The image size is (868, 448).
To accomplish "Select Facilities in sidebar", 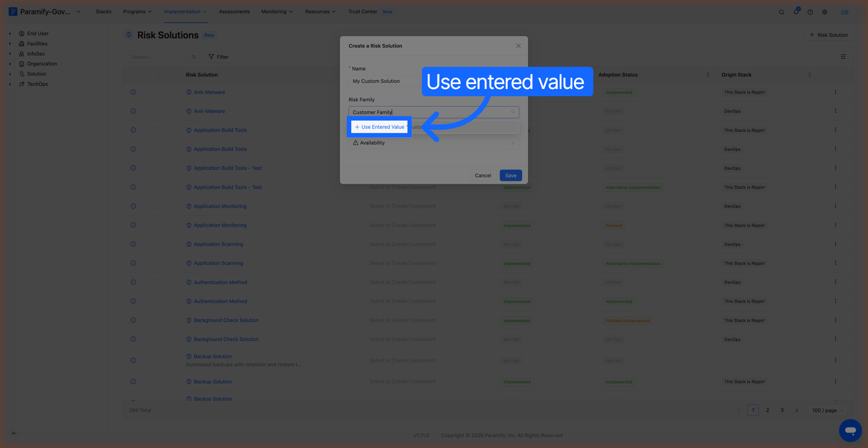I will click(x=37, y=44).
